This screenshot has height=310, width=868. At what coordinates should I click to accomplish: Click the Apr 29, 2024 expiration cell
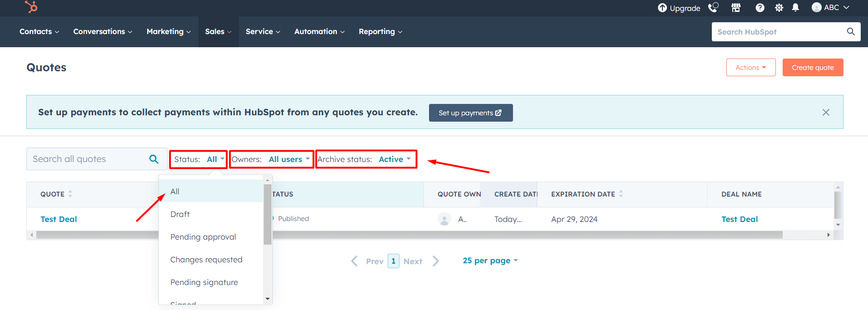574,219
